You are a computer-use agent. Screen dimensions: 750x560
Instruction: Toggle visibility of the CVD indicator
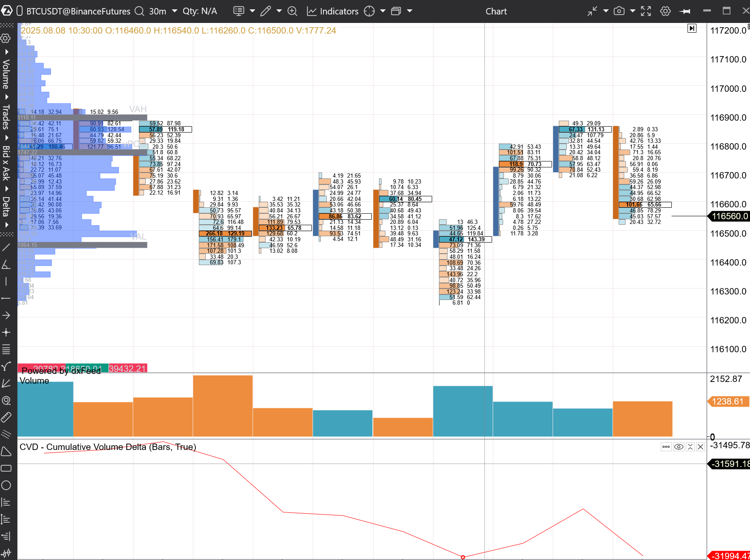(679, 447)
